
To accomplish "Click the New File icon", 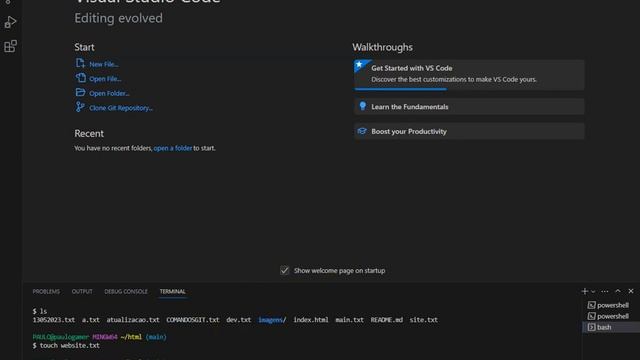I will click(80, 63).
